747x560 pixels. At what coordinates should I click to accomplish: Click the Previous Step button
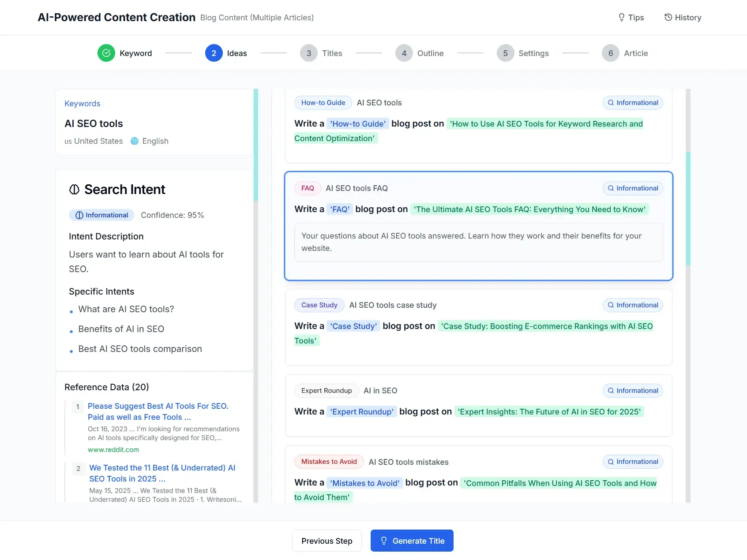tap(327, 541)
